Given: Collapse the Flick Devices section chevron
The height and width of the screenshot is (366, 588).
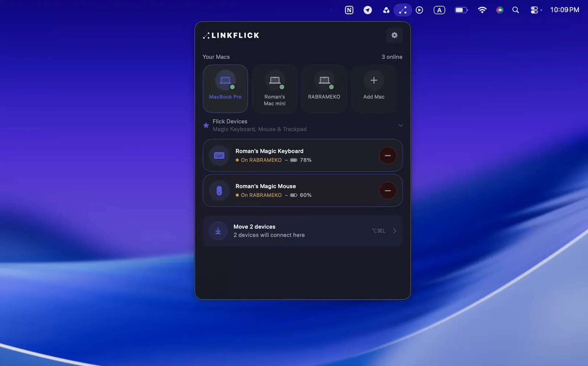Looking at the screenshot, I should (x=401, y=125).
